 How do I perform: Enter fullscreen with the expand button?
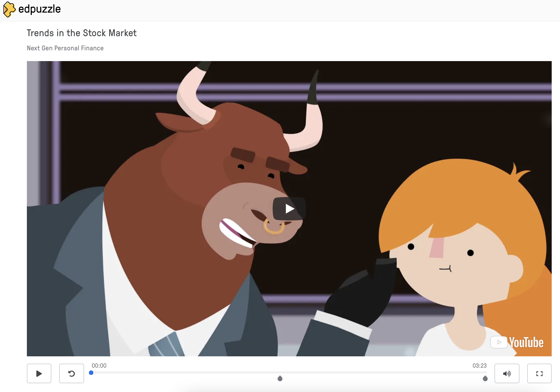click(x=539, y=373)
